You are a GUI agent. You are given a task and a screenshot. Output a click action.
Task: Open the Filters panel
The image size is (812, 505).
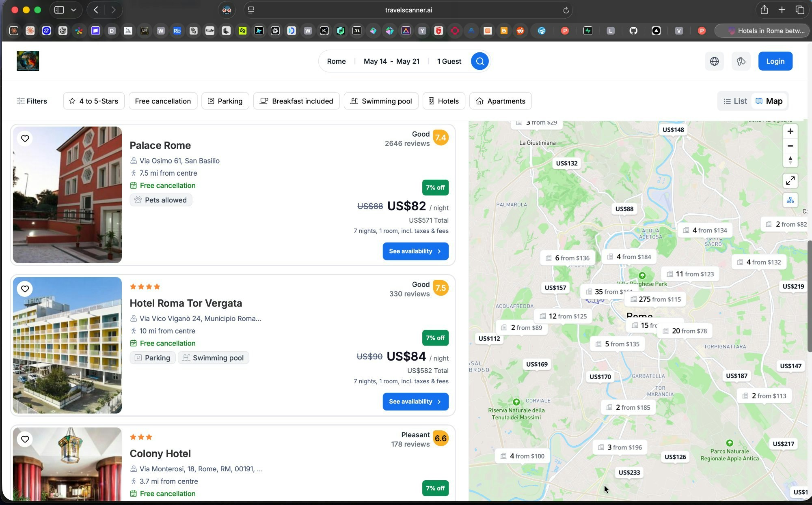pos(32,101)
